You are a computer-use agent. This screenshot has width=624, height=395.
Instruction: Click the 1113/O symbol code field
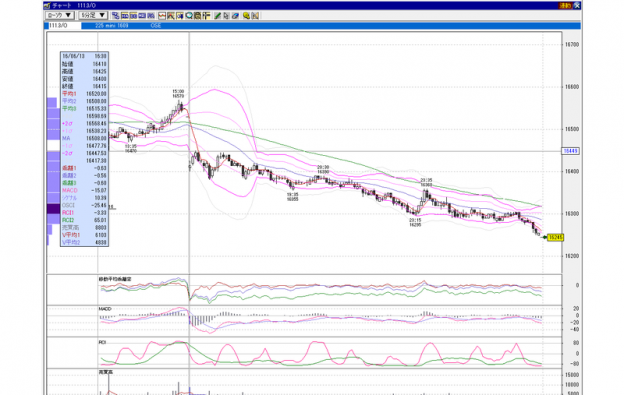coord(64,25)
